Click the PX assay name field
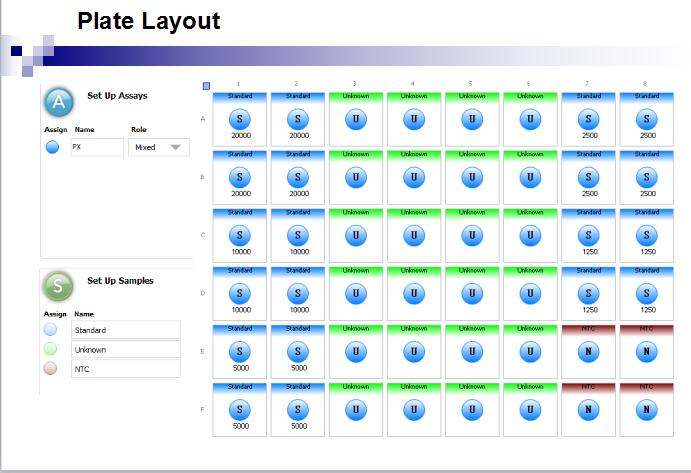 pyautogui.click(x=96, y=147)
